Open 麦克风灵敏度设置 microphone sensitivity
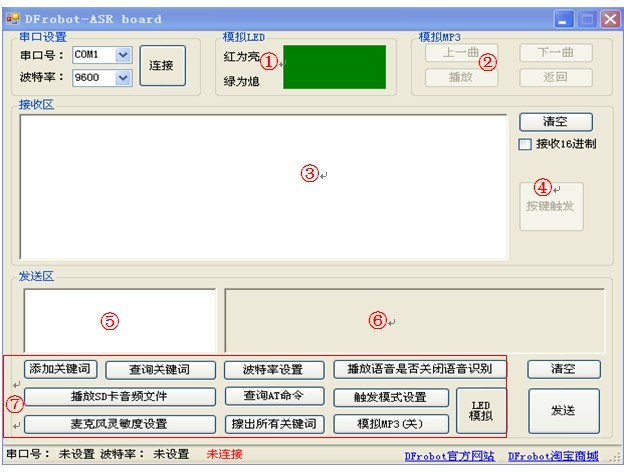Viewport: 624px width, 472px height. (x=120, y=424)
